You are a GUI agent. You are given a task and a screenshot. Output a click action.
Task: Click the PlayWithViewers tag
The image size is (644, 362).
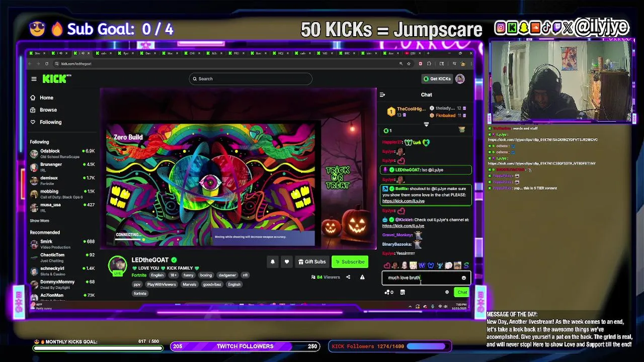pos(162,284)
